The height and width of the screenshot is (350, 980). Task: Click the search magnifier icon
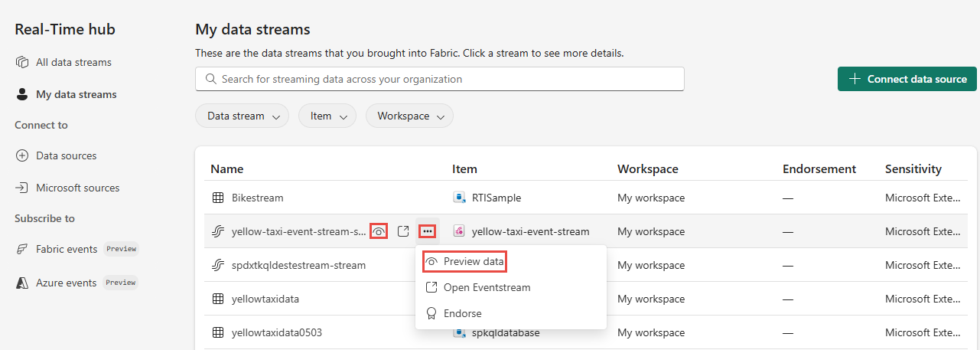tap(210, 79)
